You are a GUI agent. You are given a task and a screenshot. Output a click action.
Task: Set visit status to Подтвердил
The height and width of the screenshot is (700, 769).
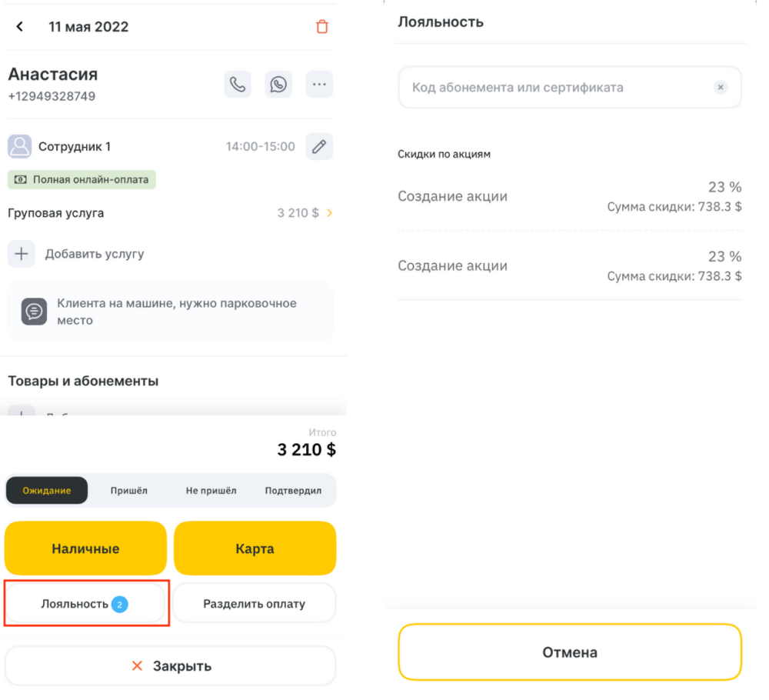pos(293,491)
